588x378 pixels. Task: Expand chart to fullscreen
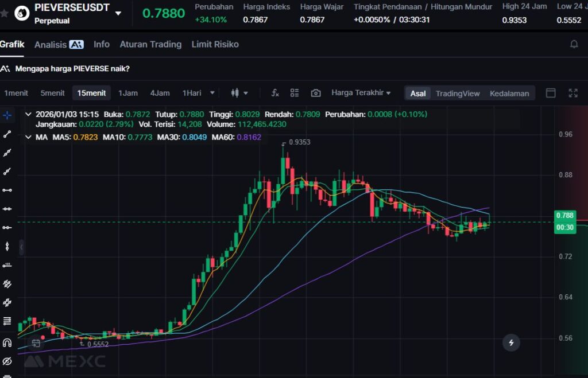[x=572, y=93]
